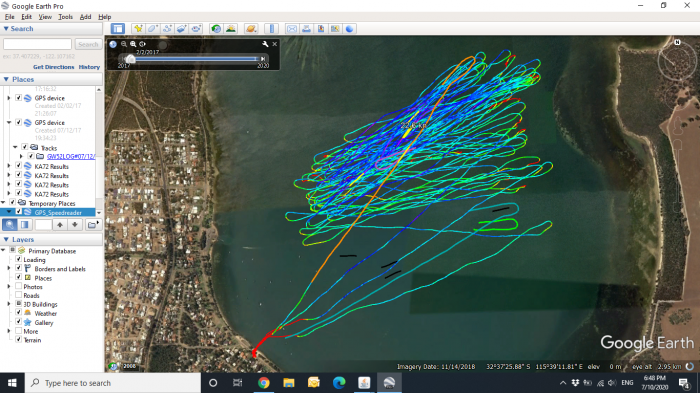Select the Add Polygon tool
Image resolution: width=700 pixels, height=393 pixels.
152,29
